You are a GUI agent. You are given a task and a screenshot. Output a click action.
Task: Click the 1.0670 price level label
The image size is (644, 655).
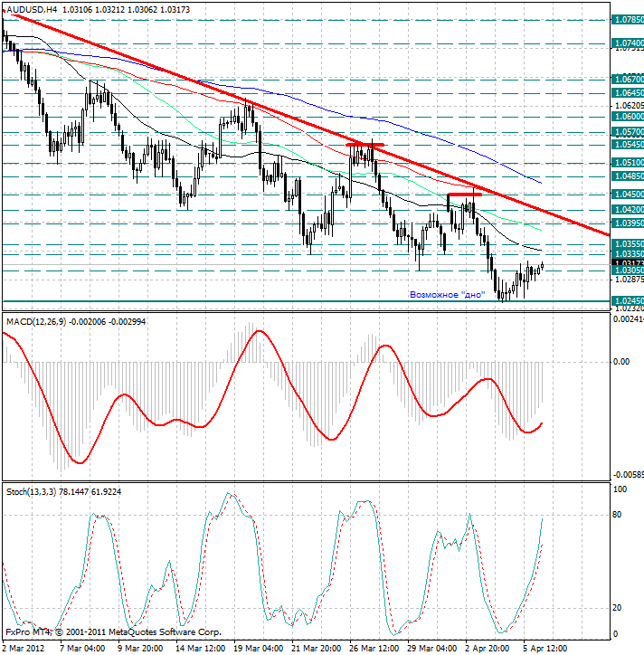point(628,79)
